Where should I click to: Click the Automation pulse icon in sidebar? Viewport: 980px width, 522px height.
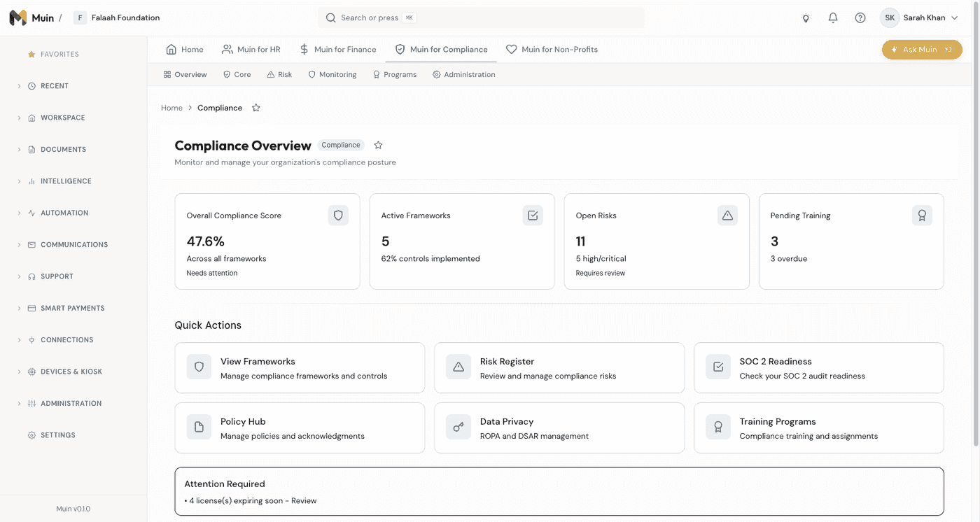(x=31, y=213)
